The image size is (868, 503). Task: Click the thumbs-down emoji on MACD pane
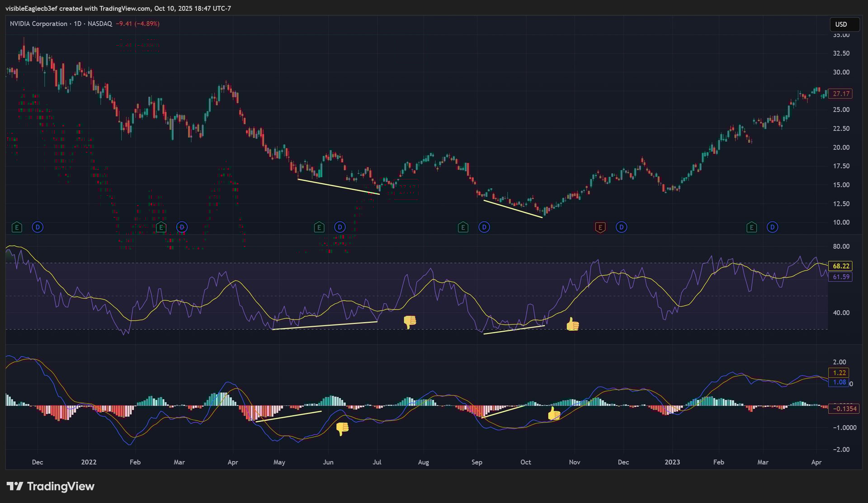(342, 428)
